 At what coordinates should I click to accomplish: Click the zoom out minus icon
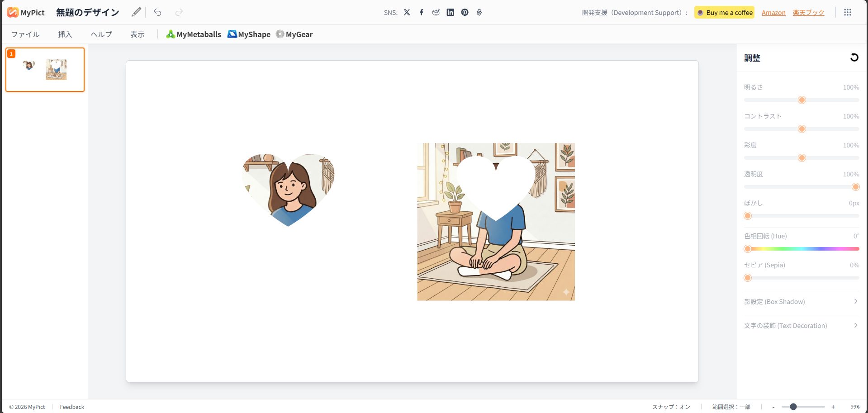coord(773,407)
